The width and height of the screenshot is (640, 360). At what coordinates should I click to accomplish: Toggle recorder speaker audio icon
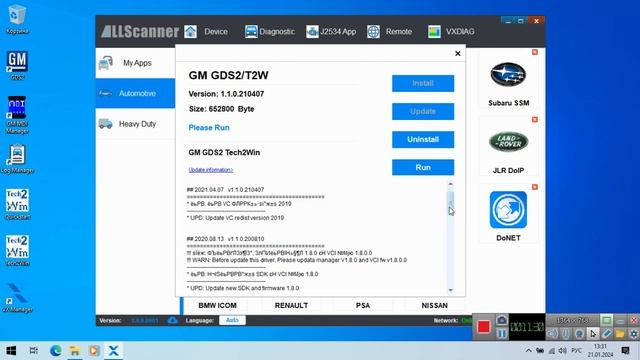[x=552, y=333]
